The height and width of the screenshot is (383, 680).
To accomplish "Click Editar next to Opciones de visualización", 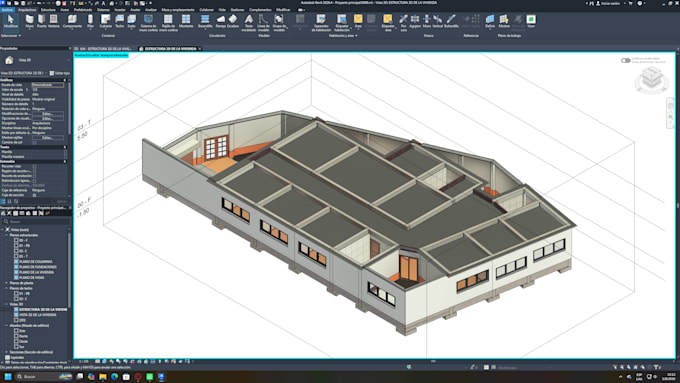I will click(48, 118).
